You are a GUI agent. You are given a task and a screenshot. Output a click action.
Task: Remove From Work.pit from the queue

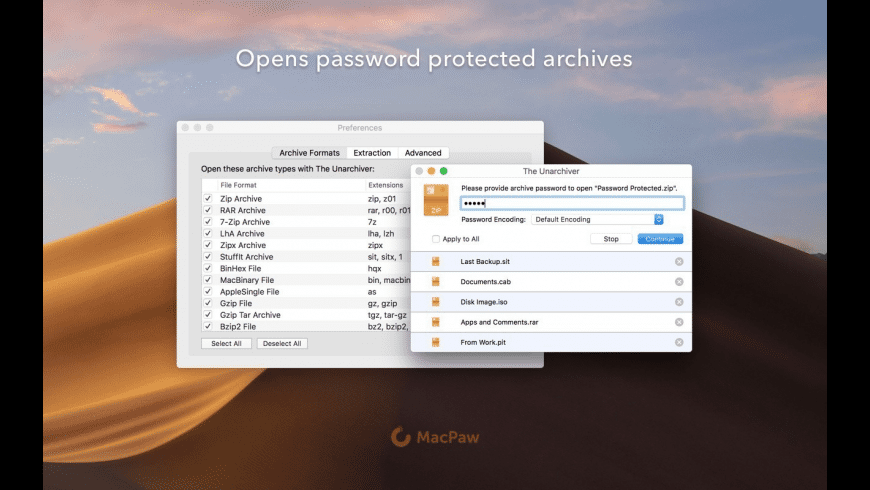(679, 342)
